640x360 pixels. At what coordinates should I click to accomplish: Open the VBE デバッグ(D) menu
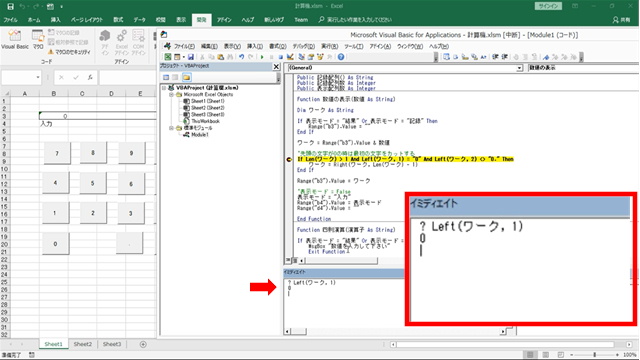point(304,47)
